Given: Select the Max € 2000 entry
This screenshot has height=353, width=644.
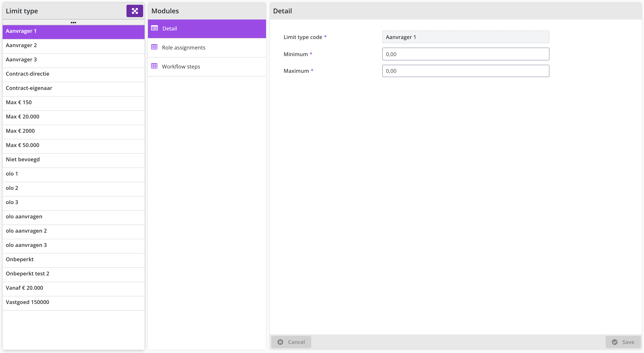Looking at the screenshot, I should [74, 132].
